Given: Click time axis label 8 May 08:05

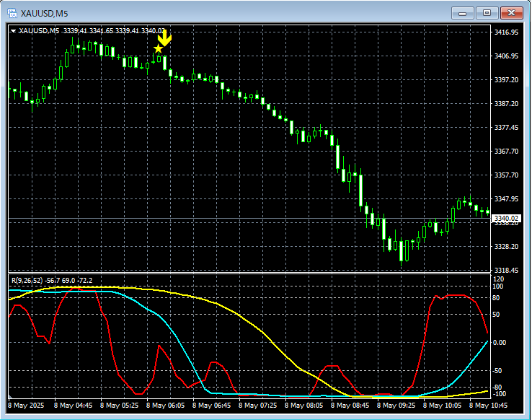Looking at the screenshot, I should pos(303,406).
